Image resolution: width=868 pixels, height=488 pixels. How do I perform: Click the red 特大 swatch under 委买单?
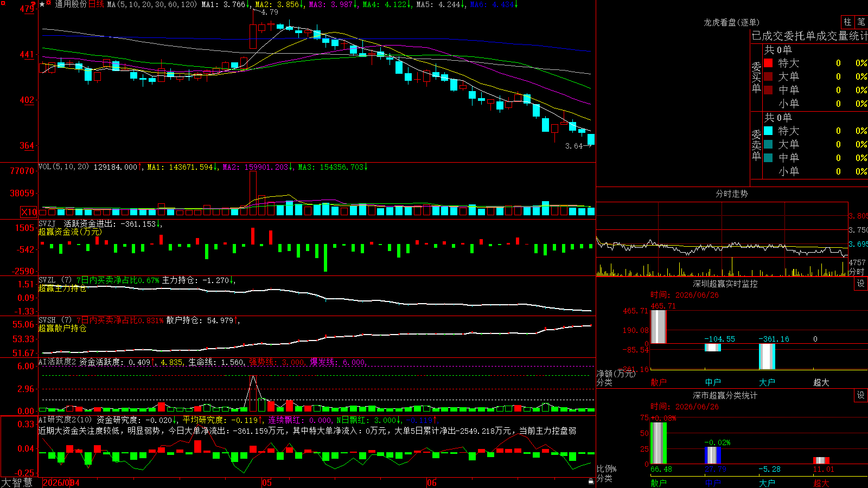[768, 63]
